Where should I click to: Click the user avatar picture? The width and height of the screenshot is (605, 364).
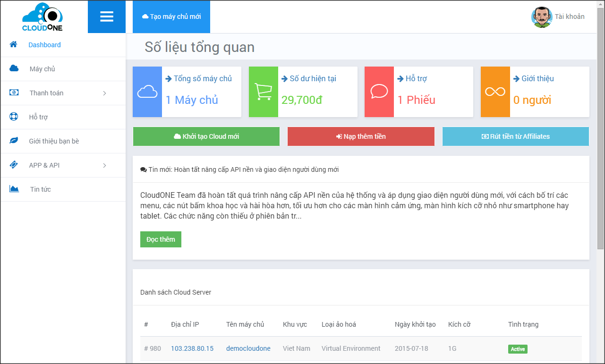tap(541, 17)
